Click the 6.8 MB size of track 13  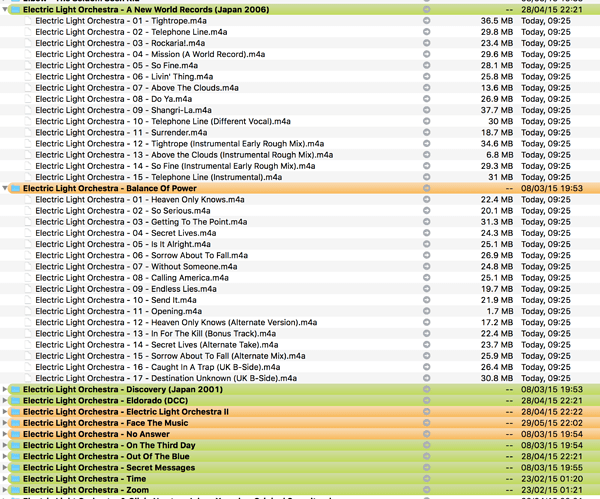point(499,155)
